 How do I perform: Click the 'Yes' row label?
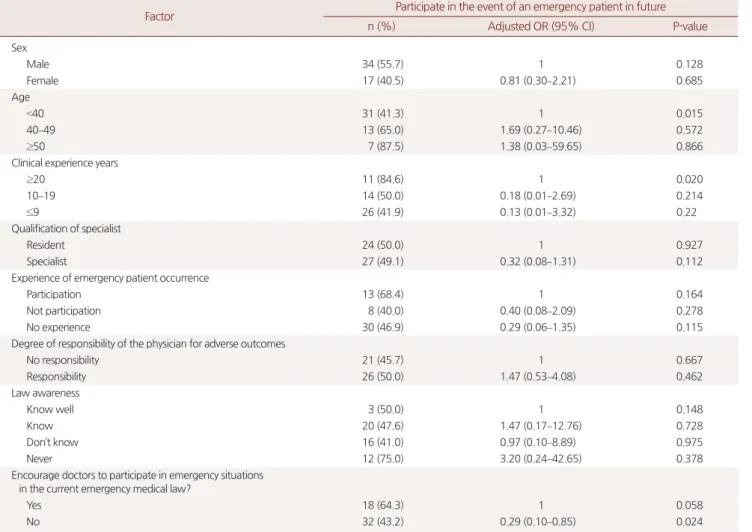[34, 505]
